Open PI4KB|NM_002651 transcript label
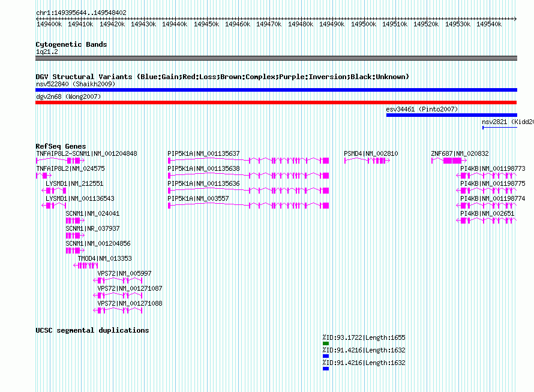The height and width of the screenshot is (392, 534). tap(487, 213)
